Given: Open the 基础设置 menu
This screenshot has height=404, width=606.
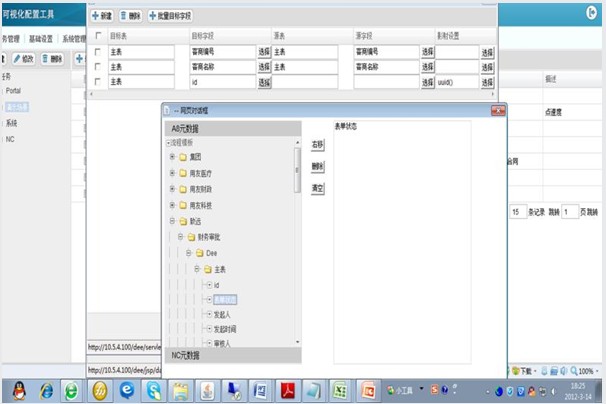Looking at the screenshot, I should (41, 39).
